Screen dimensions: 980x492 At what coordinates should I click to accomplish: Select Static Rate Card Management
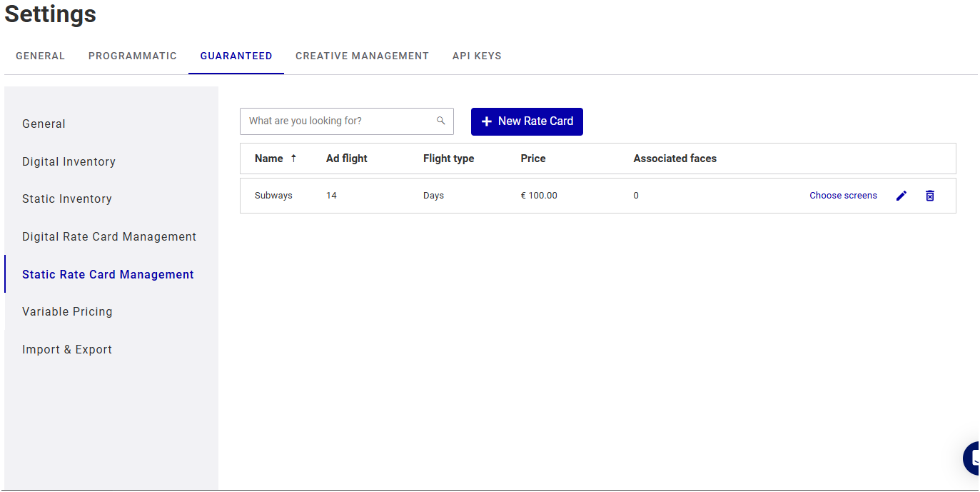pos(108,274)
